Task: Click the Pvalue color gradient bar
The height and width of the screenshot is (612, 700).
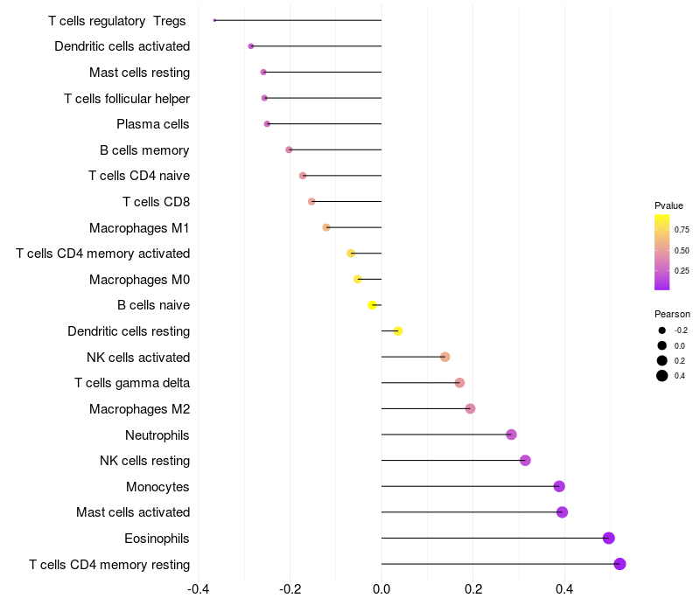Action: [661, 252]
